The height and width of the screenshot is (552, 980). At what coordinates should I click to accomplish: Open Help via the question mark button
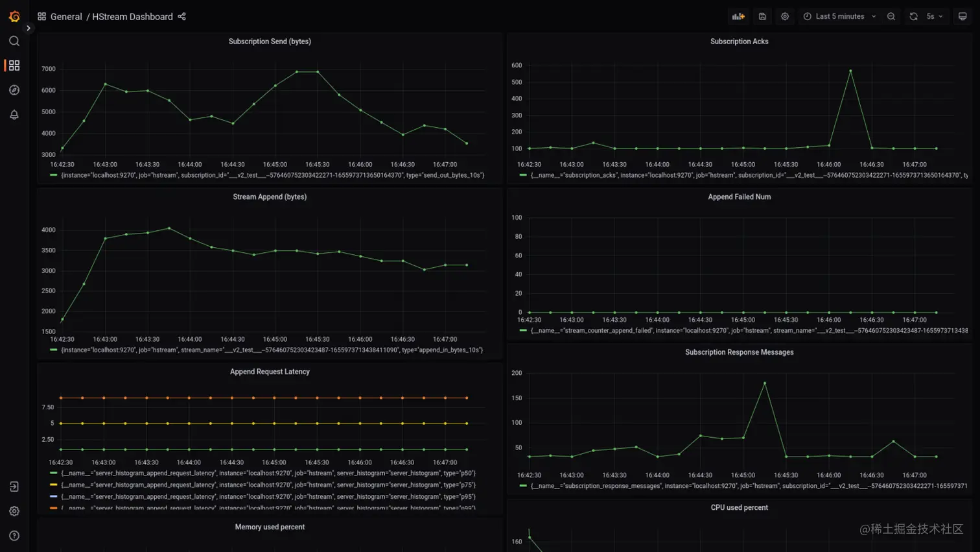14,535
